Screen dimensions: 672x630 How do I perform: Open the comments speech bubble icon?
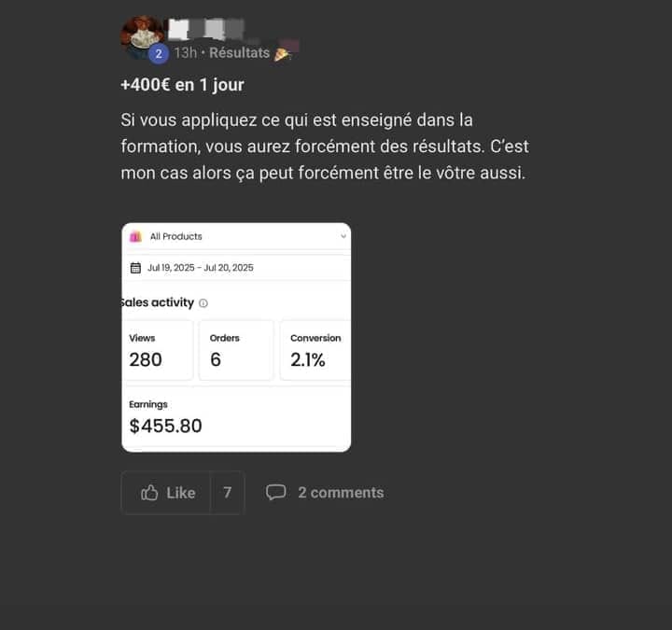(x=275, y=492)
